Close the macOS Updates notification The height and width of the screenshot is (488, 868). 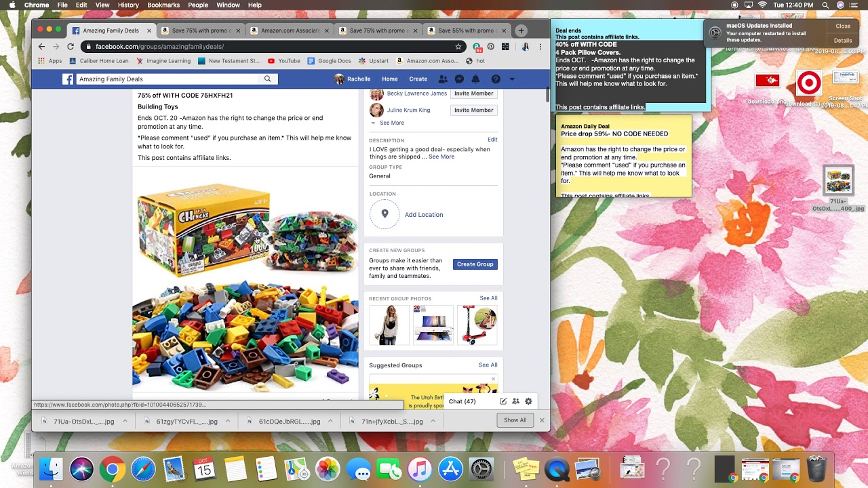[x=843, y=26]
